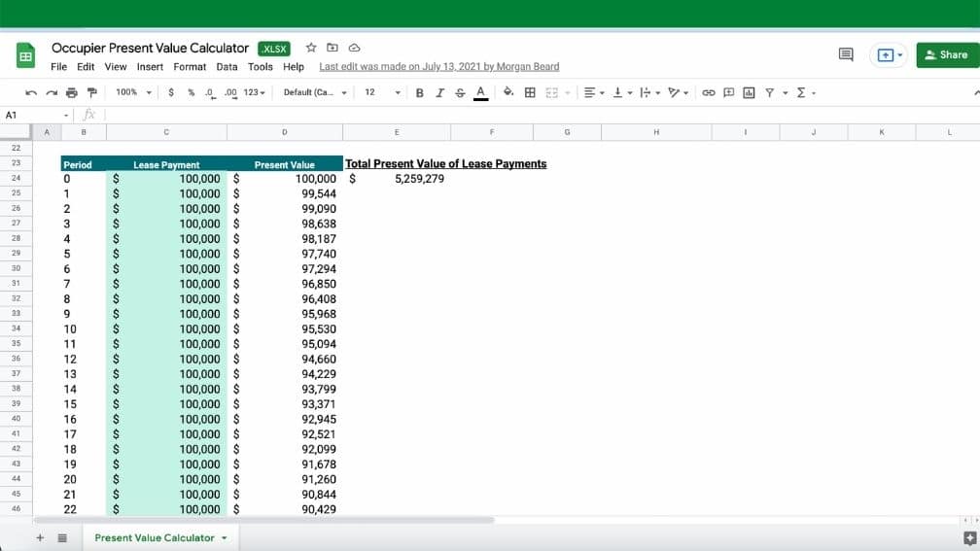980x551 pixels.
Task: Open Present Value Calculator tab dropdown arrow
Action: pyautogui.click(x=225, y=538)
